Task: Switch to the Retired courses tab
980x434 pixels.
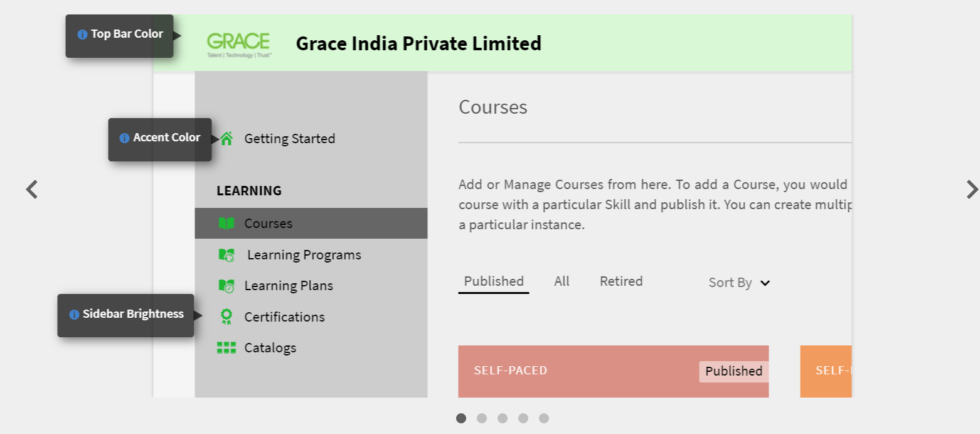Action: pyautogui.click(x=621, y=281)
